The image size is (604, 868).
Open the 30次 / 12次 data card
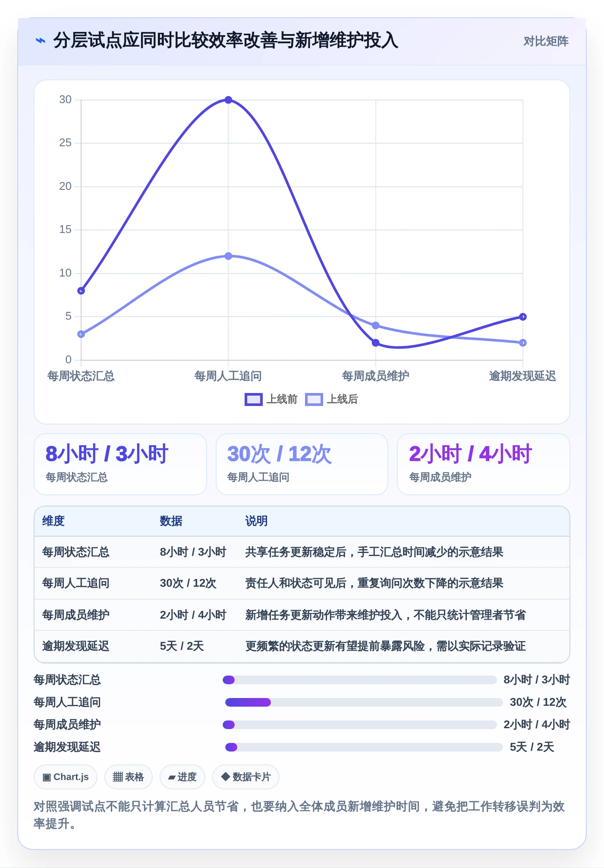click(x=302, y=464)
